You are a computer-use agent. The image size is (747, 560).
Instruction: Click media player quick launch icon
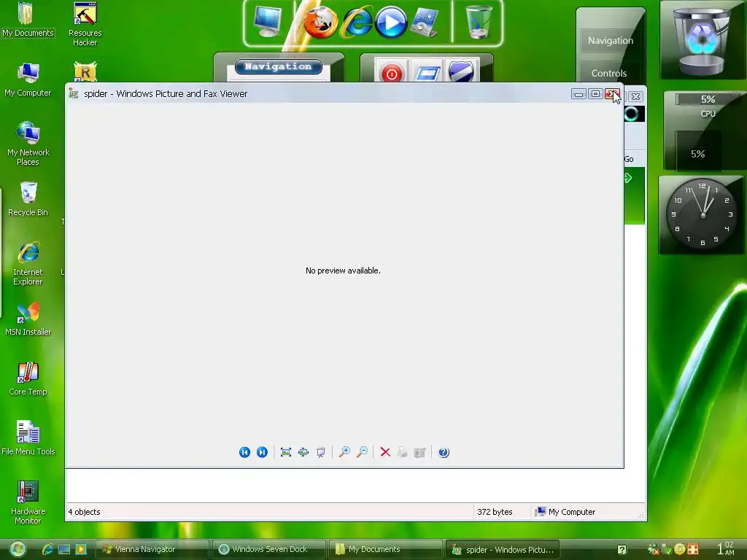(81, 549)
